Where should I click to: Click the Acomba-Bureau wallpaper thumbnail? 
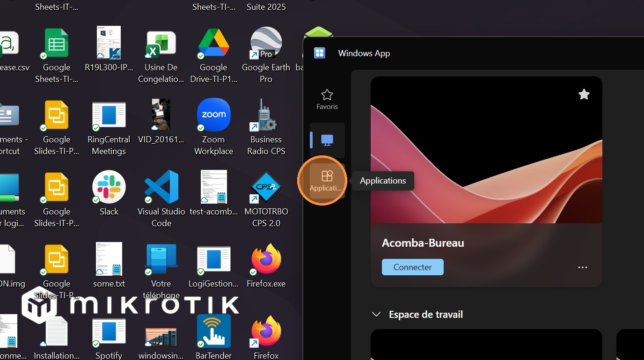(486, 150)
